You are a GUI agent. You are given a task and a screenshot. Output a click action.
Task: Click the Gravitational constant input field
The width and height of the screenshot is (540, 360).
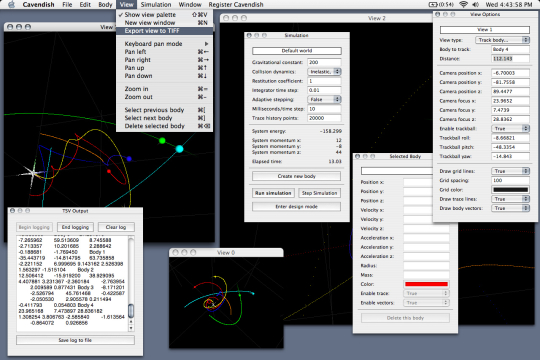click(x=324, y=62)
